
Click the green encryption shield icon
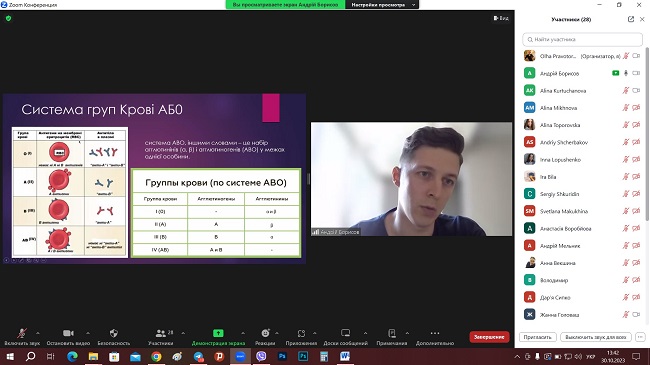[8, 18]
